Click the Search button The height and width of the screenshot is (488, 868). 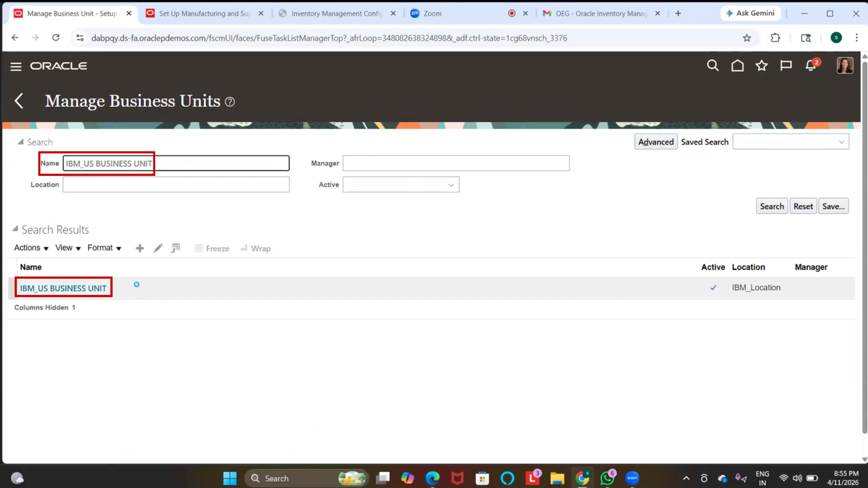[x=772, y=206]
